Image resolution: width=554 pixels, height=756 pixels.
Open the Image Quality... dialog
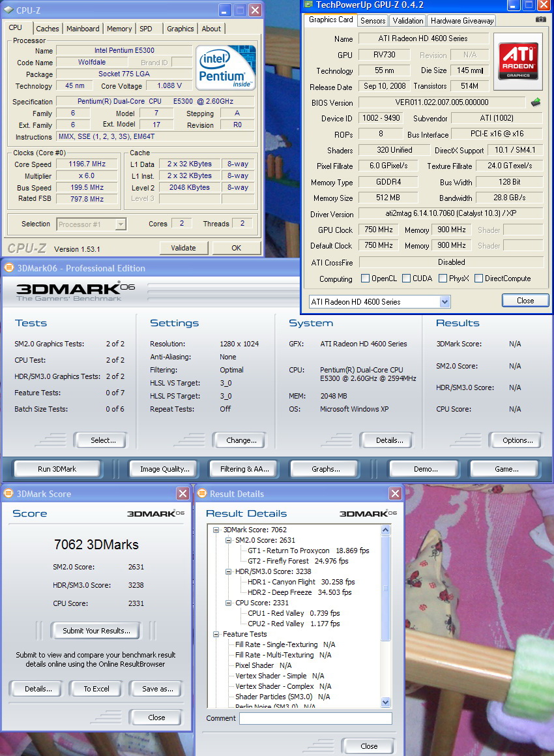pyautogui.click(x=165, y=468)
